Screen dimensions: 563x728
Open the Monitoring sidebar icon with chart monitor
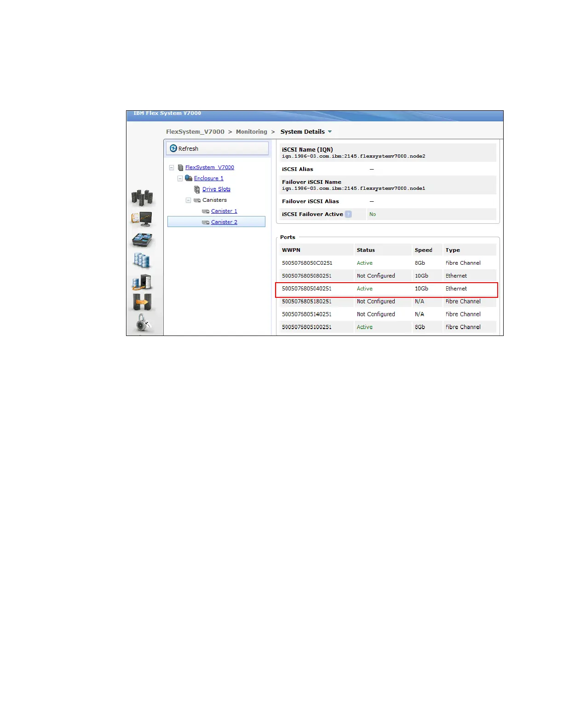[142, 219]
